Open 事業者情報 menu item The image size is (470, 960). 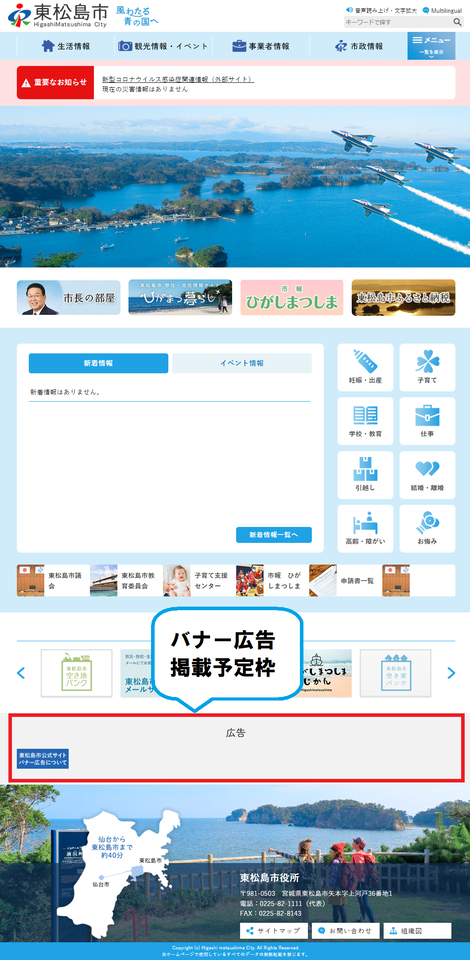pyautogui.click(x=261, y=46)
